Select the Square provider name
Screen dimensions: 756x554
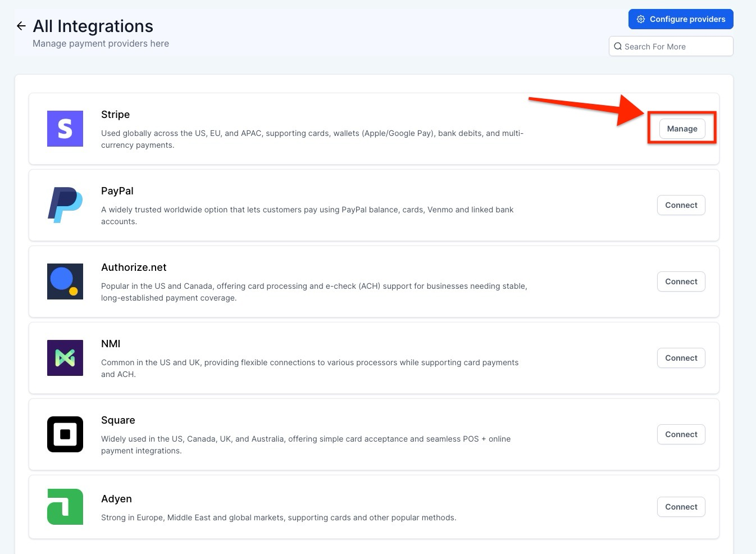click(x=118, y=420)
